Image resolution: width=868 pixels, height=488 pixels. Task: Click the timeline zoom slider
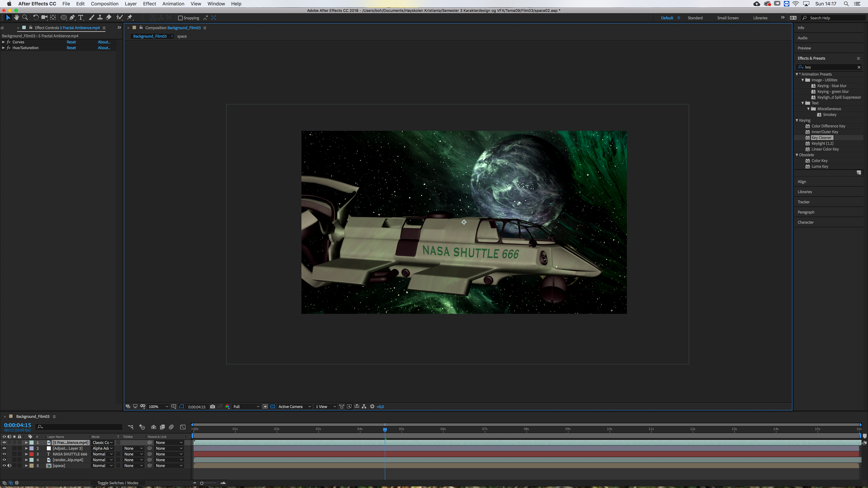coord(202,483)
